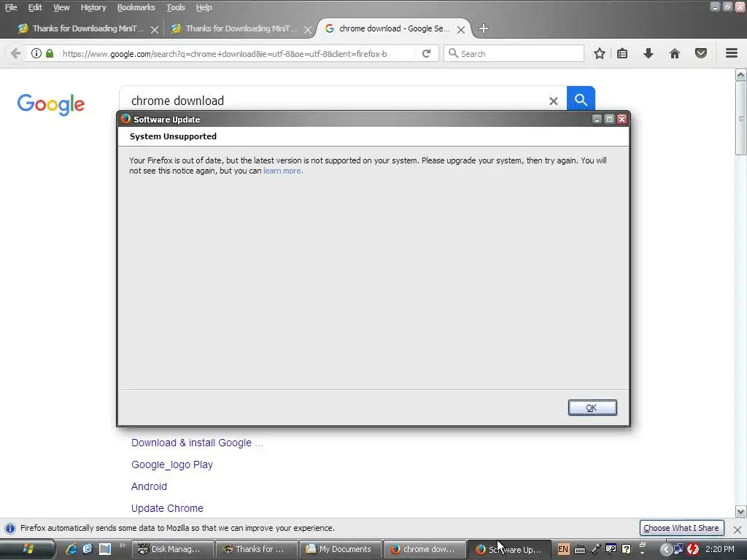Open the Android link
Viewport: 747px width, 560px height.
[149, 486]
